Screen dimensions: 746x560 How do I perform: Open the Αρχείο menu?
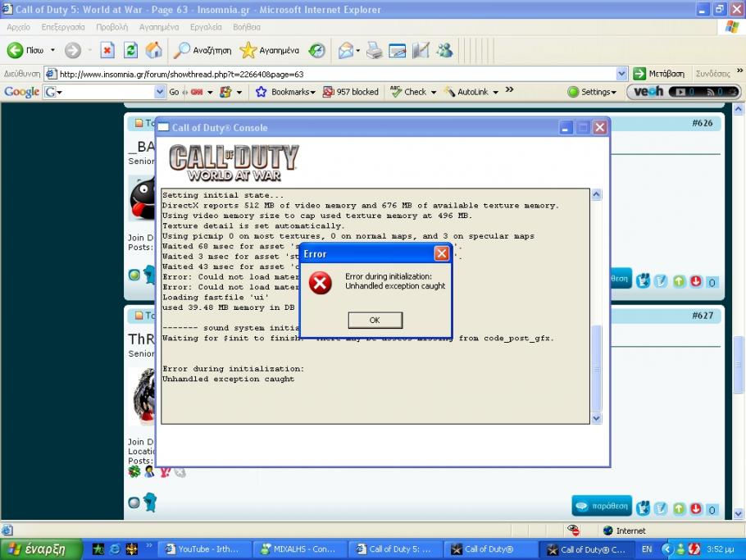coord(19,27)
